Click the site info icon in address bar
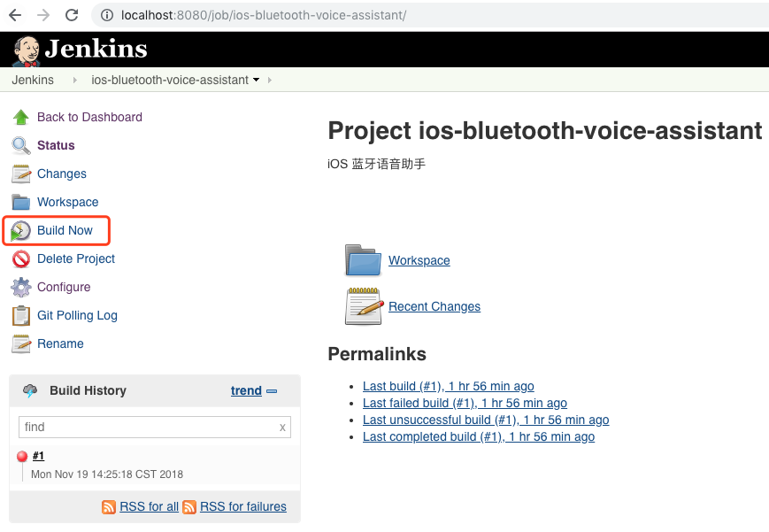Image resolution: width=769 pixels, height=532 pixels. 107,15
